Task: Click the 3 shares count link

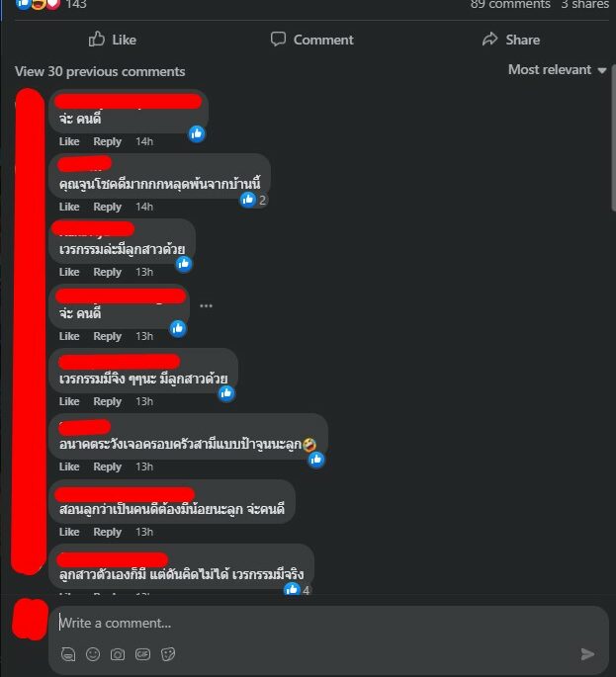Action: [x=585, y=5]
